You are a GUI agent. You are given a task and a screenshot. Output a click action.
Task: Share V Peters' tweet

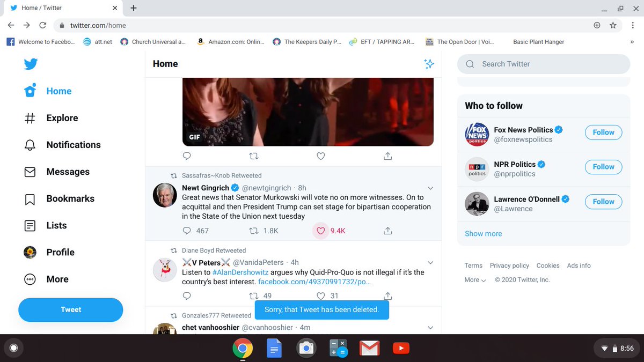(x=388, y=296)
